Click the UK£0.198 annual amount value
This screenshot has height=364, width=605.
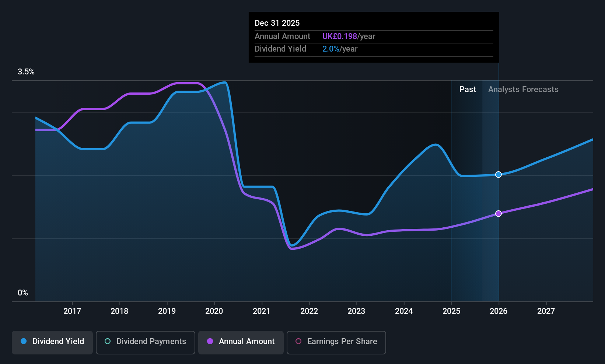point(340,36)
